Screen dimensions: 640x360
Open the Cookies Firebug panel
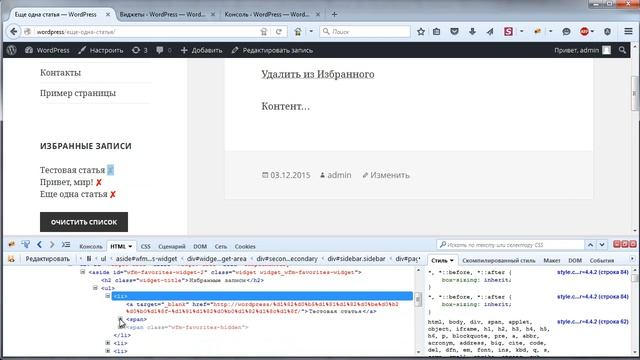[245, 246]
